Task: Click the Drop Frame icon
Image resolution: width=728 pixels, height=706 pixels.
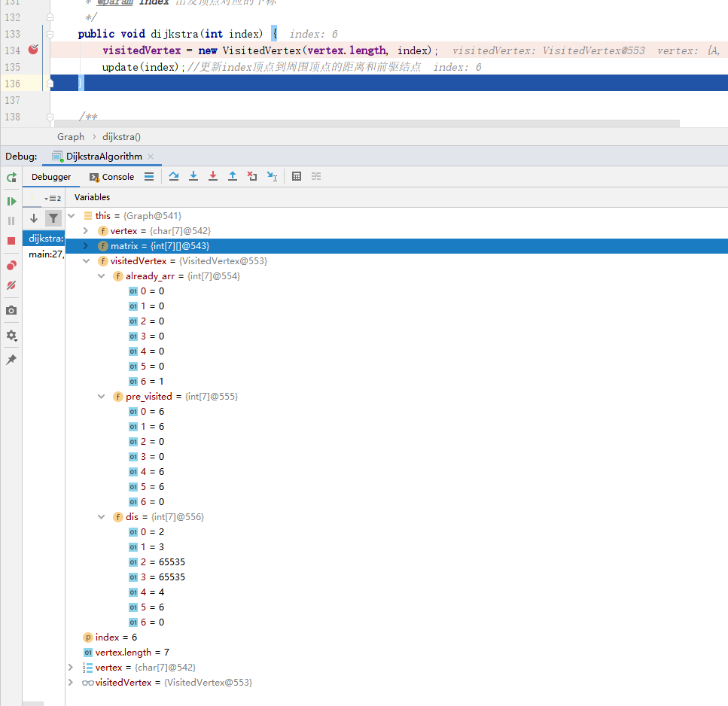Action: point(252,176)
